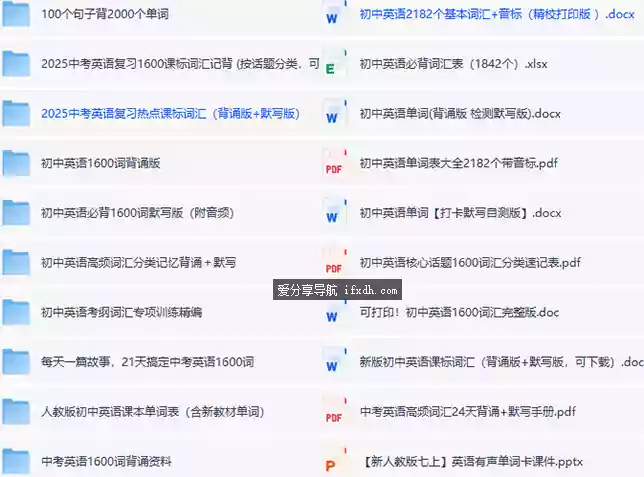Click the Word icon for 初中英语2182个基本词汇+音标
The width and height of the screenshot is (644, 477).
[x=333, y=15]
